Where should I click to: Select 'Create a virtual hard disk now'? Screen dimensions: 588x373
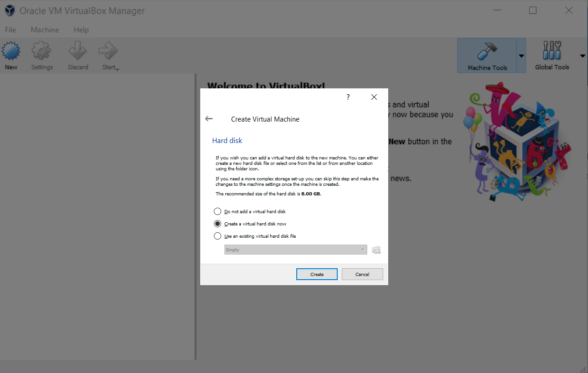tap(250, 224)
